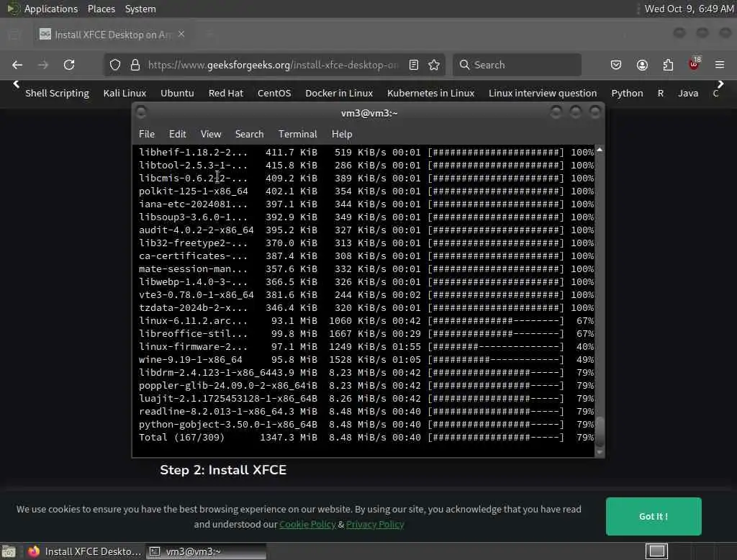This screenshot has height=560, width=737.
Task: Open the Places menu in top panel
Action: tap(101, 9)
